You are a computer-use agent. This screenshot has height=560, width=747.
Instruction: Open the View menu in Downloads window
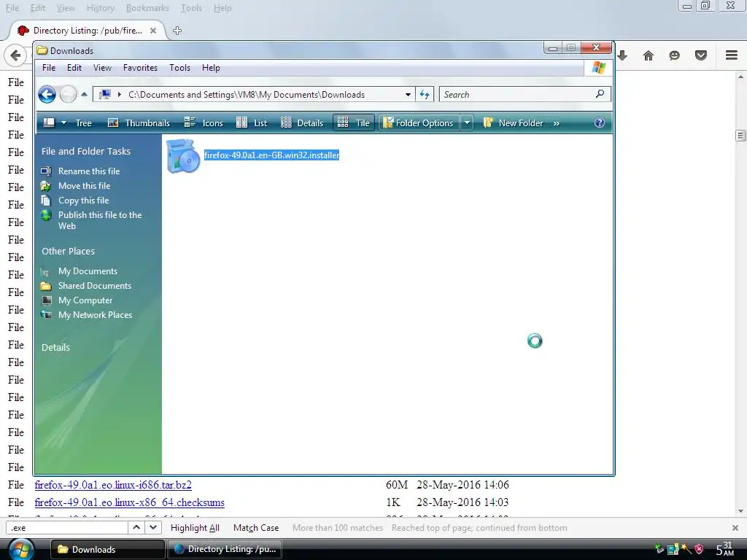(x=102, y=68)
